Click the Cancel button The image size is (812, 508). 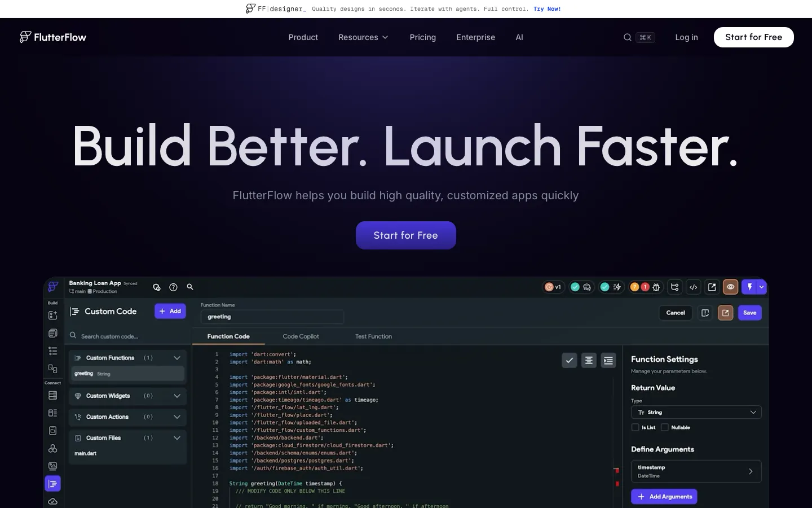[676, 313]
